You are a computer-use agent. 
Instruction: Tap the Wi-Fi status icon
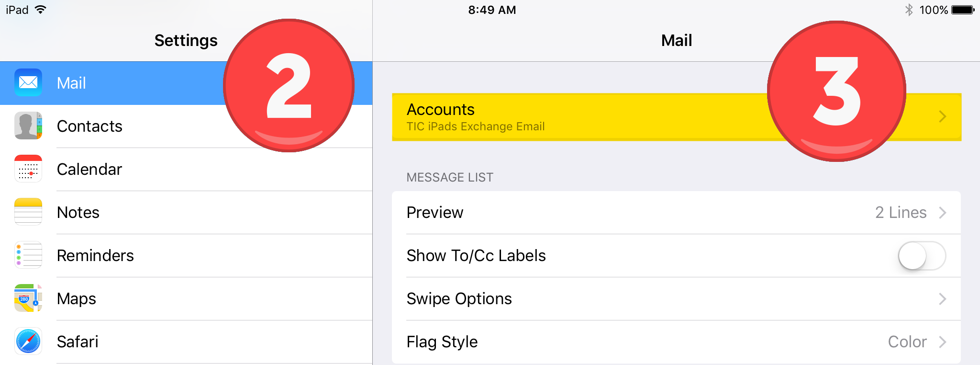(x=41, y=10)
